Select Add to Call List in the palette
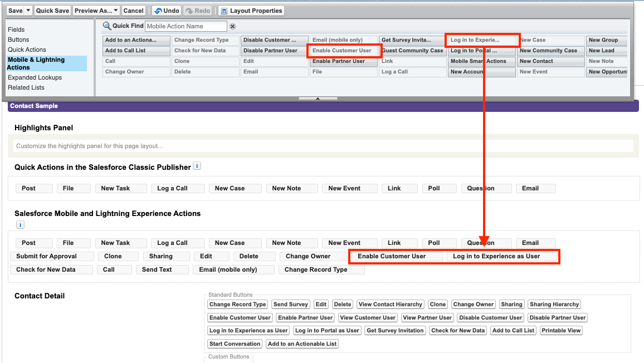The width and height of the screenshot is (644, 363). [x=136, y=51]
